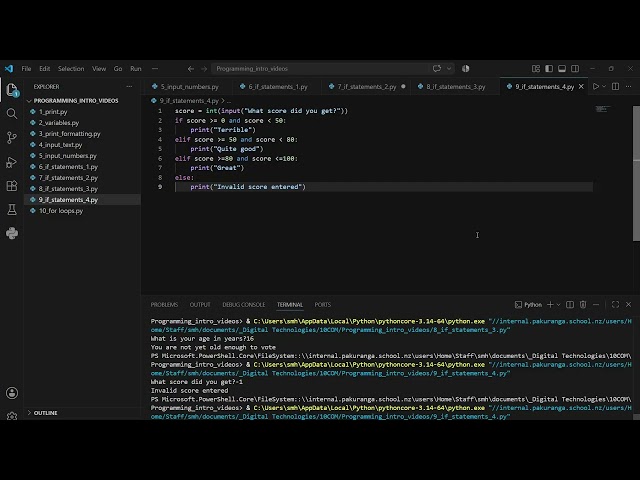Image resolution: width=640 pixels, height=480 pixels.
Task: Open editor More Actions ellipsis
Action: point(629,87)
